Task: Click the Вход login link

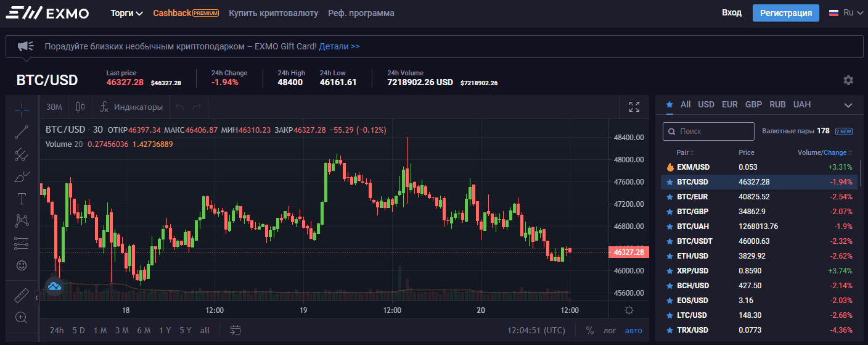Action: [732, 13]
